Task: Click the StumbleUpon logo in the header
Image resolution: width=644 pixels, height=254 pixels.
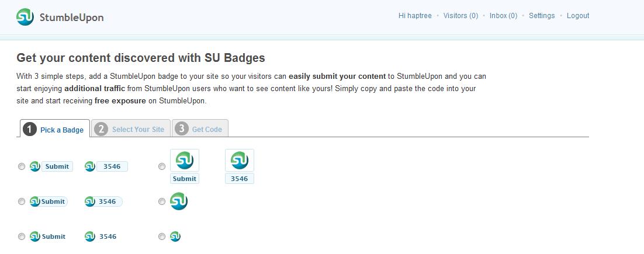Action: [x=60, y=18]
